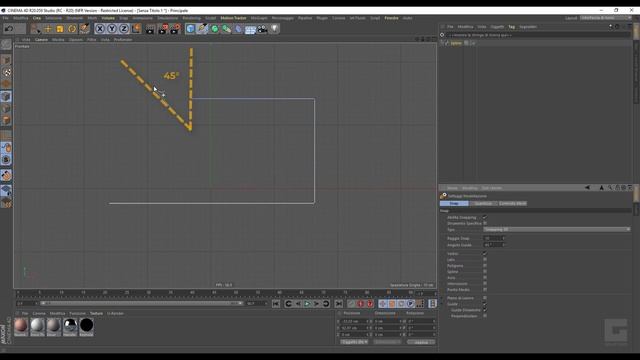Click the Camera object icon in toolbar
The image size is (640, 360).
pyautogui.click(x=262, y=29)
